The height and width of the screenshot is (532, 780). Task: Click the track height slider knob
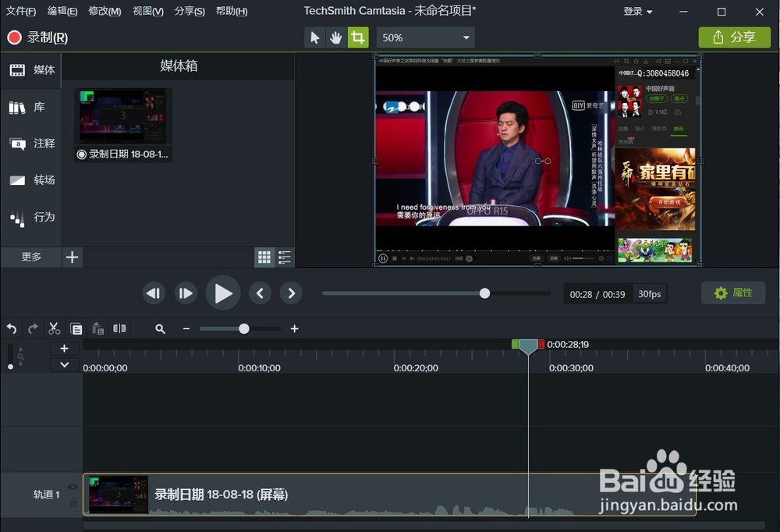click(x=10, y=367)
